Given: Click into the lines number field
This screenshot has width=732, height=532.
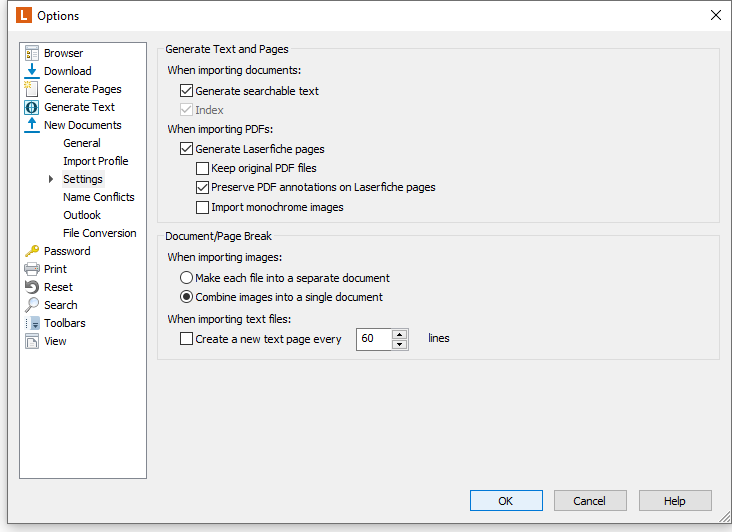Looking at the screenshot, I should point(374,339).
